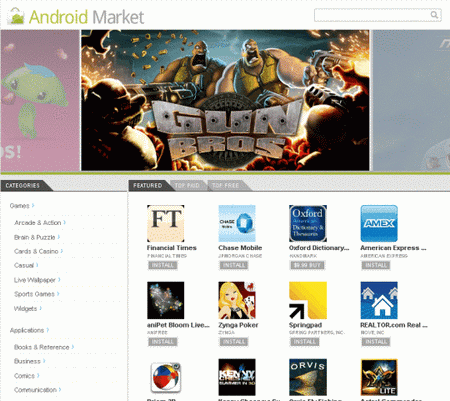450x401 pixels.
Task: Click the Springpad app title
Action: [x=305, y=325]
